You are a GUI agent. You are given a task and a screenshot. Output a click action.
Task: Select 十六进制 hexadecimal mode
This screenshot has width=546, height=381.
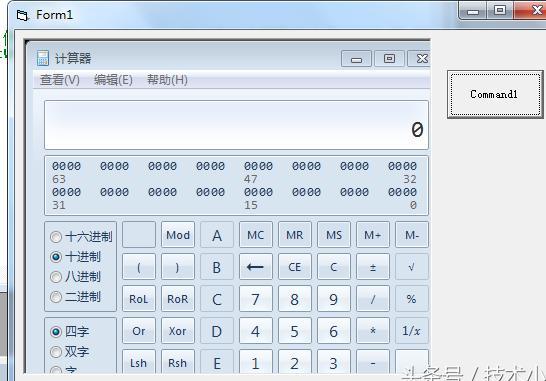81,237
